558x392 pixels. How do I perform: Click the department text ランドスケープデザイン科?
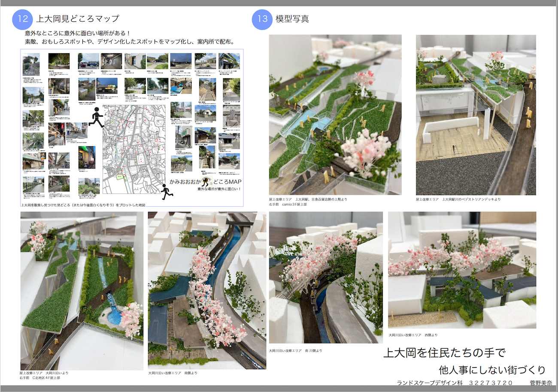tap(430, 383)
